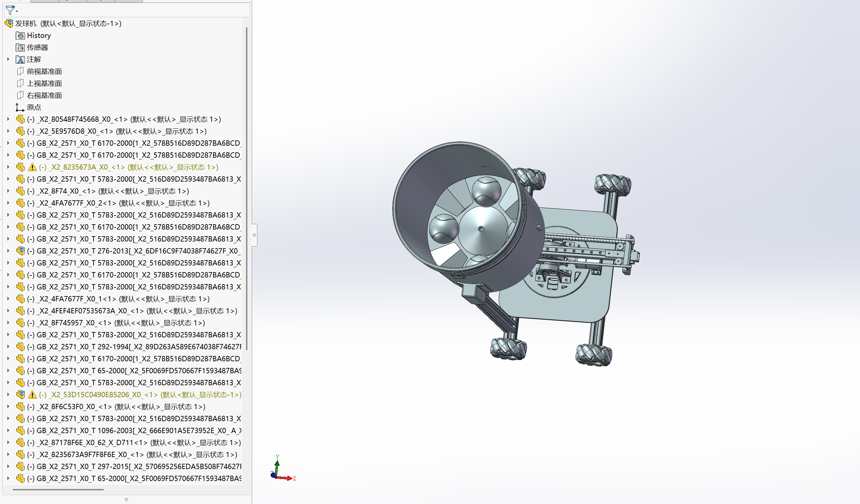Expand the _X2_8F74_X0_ component
This screenshot has height=504, width=860.
pyautogui.click(x=8, y=191)
